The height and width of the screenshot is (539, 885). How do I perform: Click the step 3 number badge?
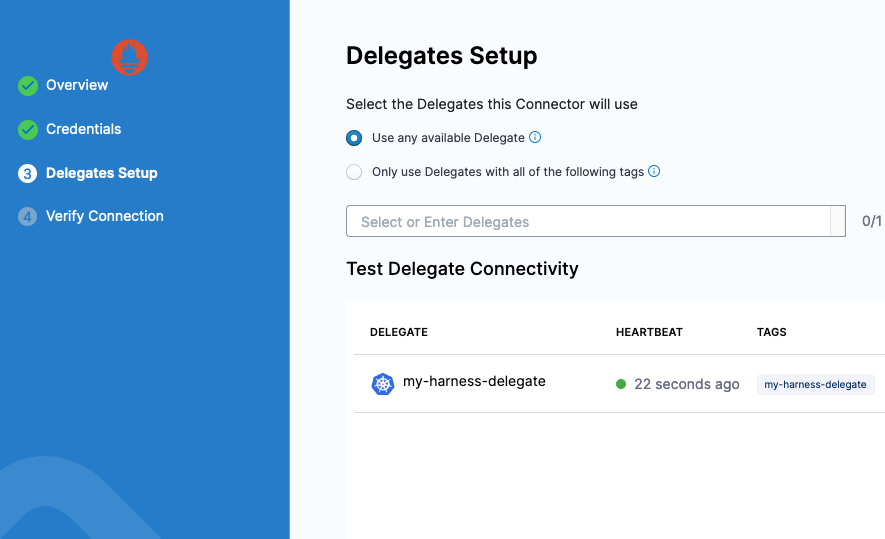coord(28,174)
